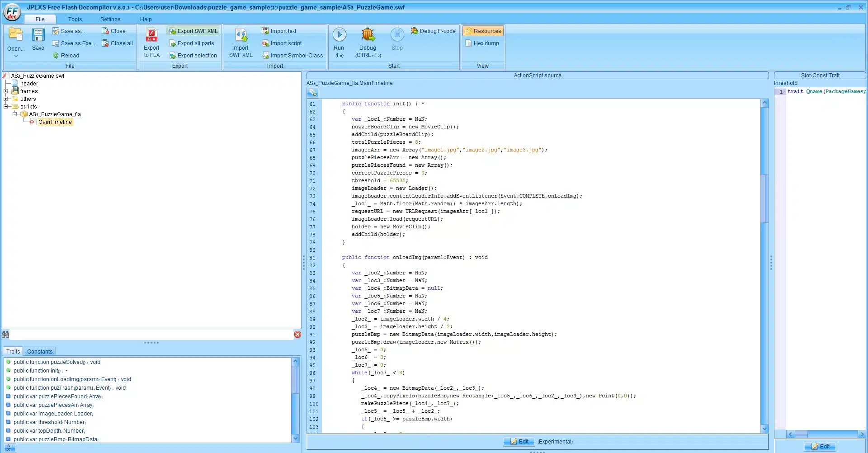Viewport: 868px width, 453px height.
Task: Click Edit button below ActionScript source
Action: (x=519, y=442)
